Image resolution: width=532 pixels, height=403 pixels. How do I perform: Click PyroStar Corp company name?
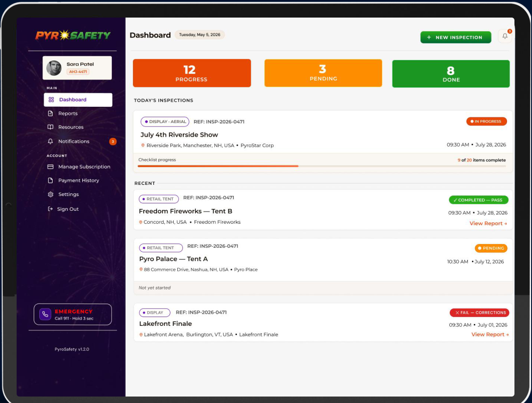pyautogui.click(x=257, y=145)
